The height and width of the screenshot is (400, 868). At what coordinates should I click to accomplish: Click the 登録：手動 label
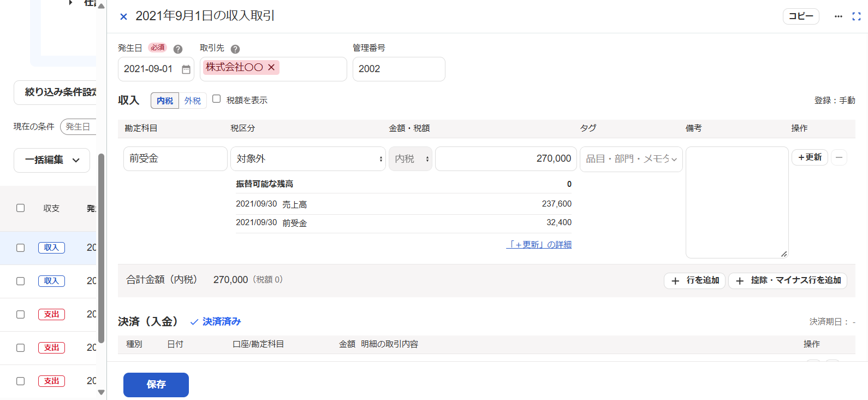835,101
